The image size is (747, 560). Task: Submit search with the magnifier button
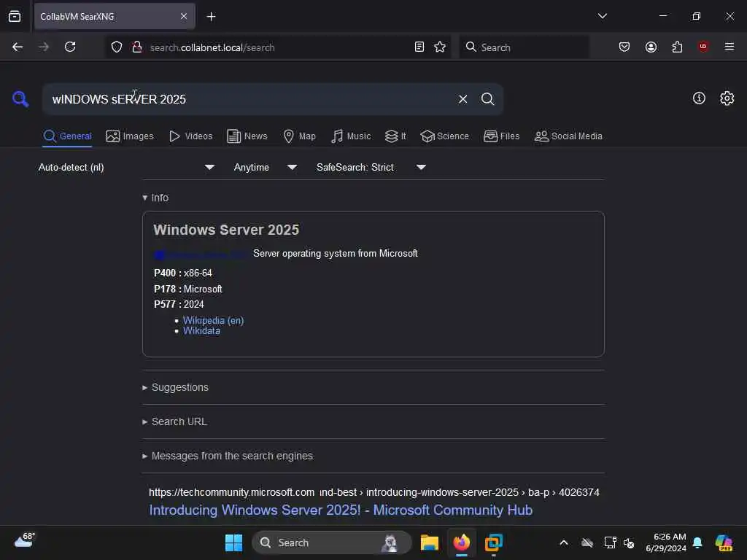(487, 99)
